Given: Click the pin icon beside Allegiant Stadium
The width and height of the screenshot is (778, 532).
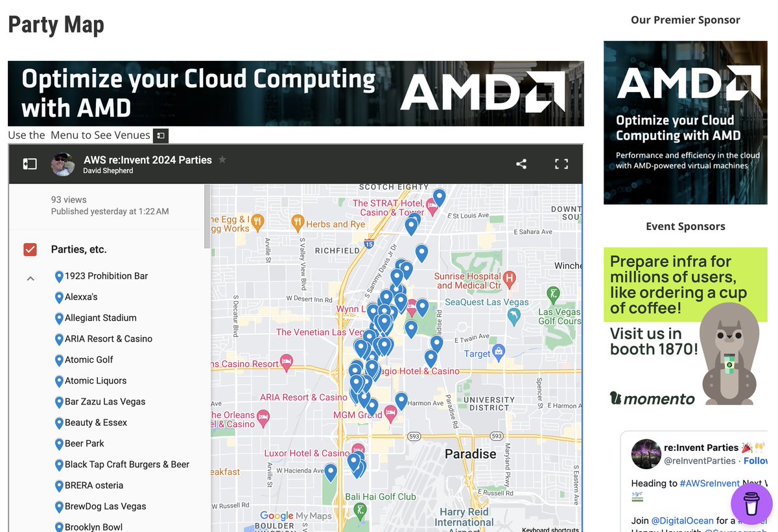Looking at the screenshot, I should click(x=59, y=318).
